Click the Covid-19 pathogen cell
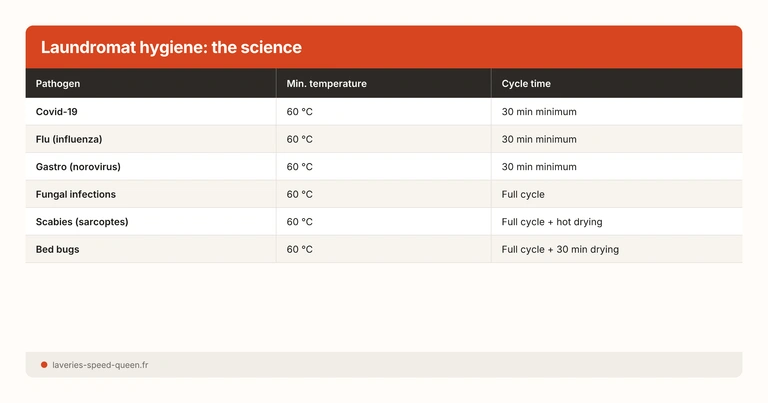The width and height of the screenshot is (768, 403). [57, 112]
